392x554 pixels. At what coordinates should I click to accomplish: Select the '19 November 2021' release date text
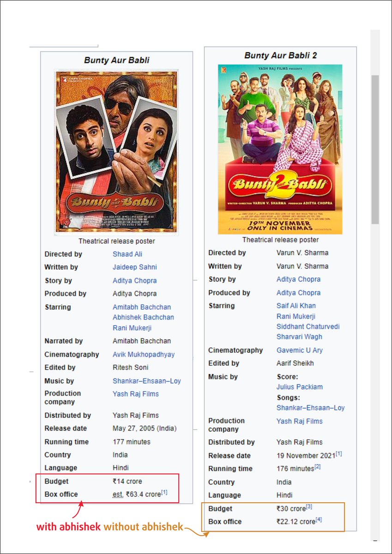coord(306,456)
